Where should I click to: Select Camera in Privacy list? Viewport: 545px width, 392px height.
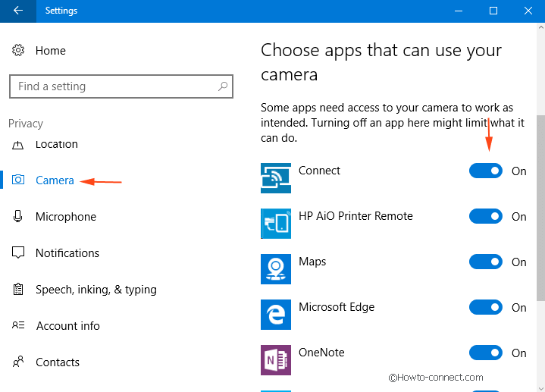pos(55,180)
